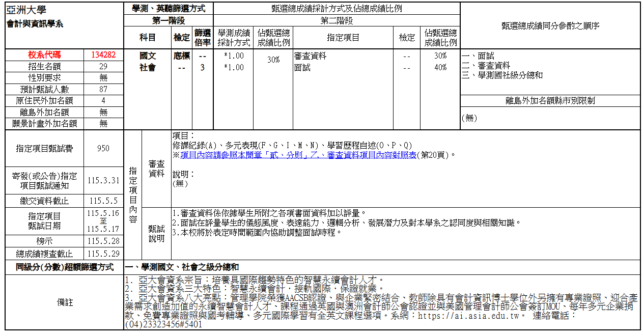Click the 離島外加名額縣市別限制 header
Screen dimensions: 644x335
click(x=550, y=101)
